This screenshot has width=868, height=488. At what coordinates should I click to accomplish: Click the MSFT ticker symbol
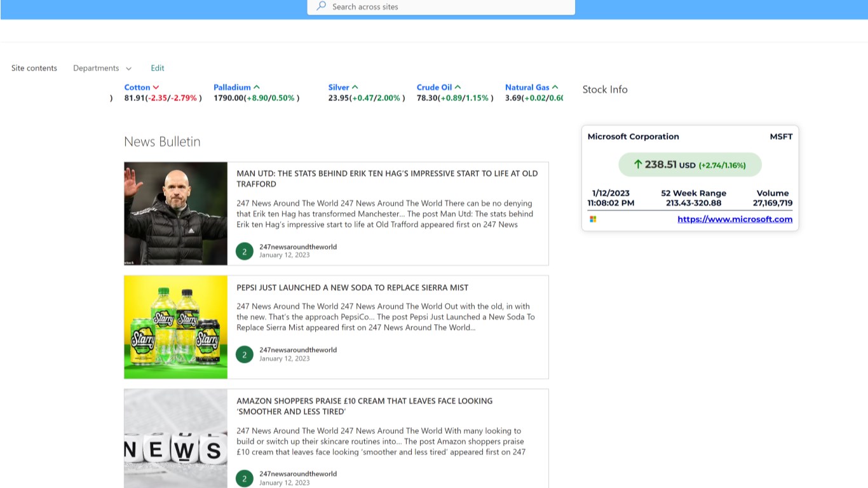click(781, 137)
